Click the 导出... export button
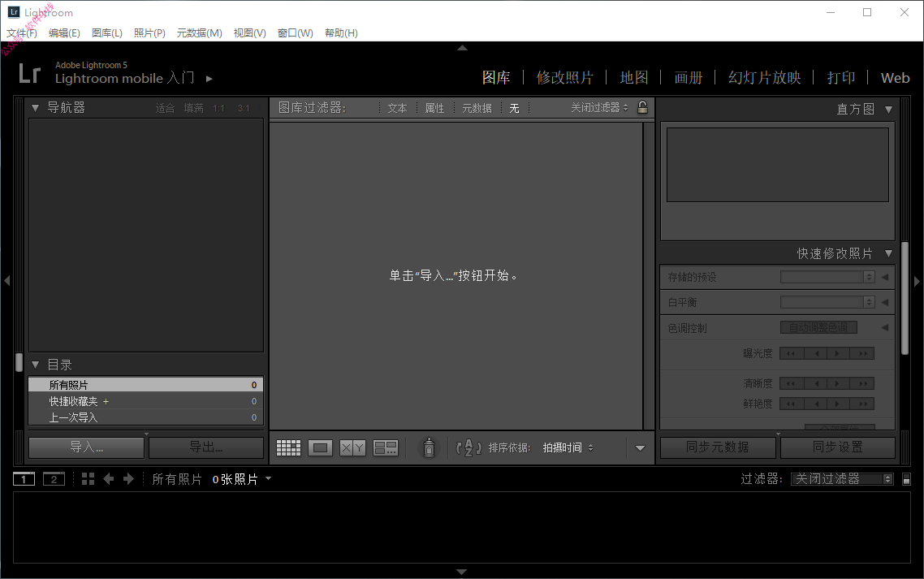 [206, 447]
